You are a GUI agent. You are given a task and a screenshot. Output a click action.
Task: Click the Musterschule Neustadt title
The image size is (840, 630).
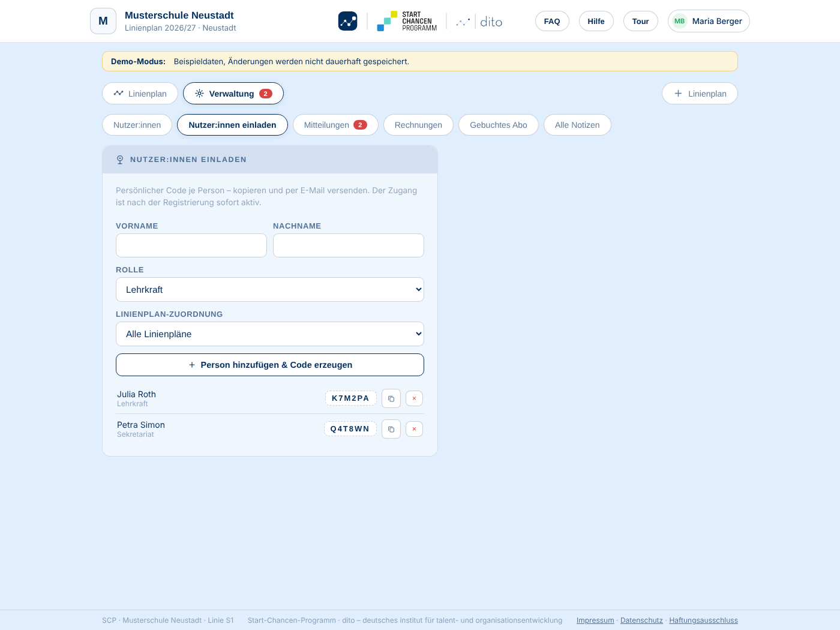coord(179,15)
